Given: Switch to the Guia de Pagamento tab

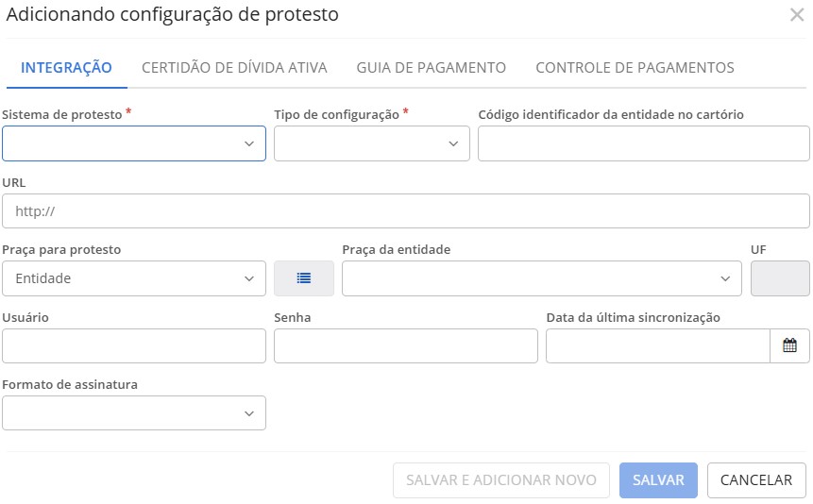Looking at the screenshot, I should (432, 68).
